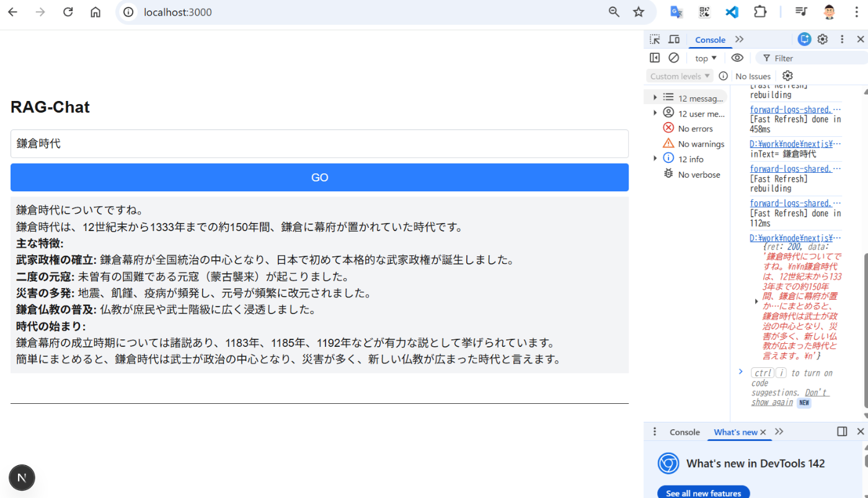Screen dimensions: 868x498
Task: Open the Chrome profile avatar
Action: [x=829, y=12]
